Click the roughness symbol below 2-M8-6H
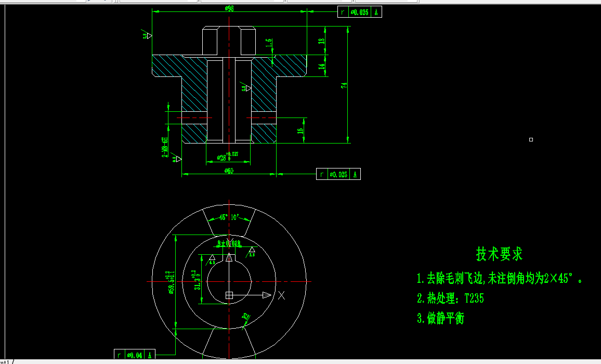The width and height of the screenshot is (601, 364). click(176, 158)
